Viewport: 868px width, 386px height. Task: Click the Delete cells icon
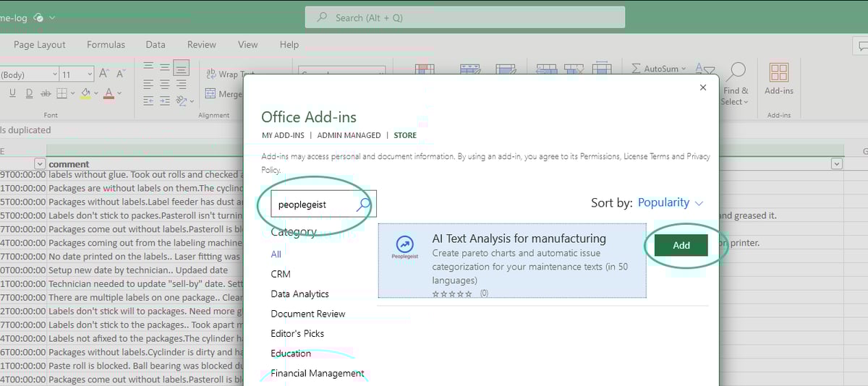tap(574, 70)
